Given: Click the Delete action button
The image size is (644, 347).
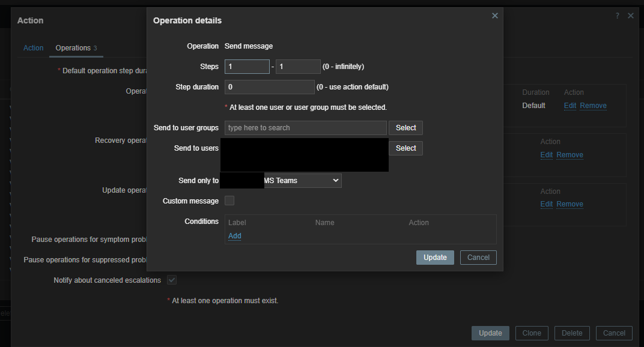Looking at the screenshot, I should click(x=572, y=333).
